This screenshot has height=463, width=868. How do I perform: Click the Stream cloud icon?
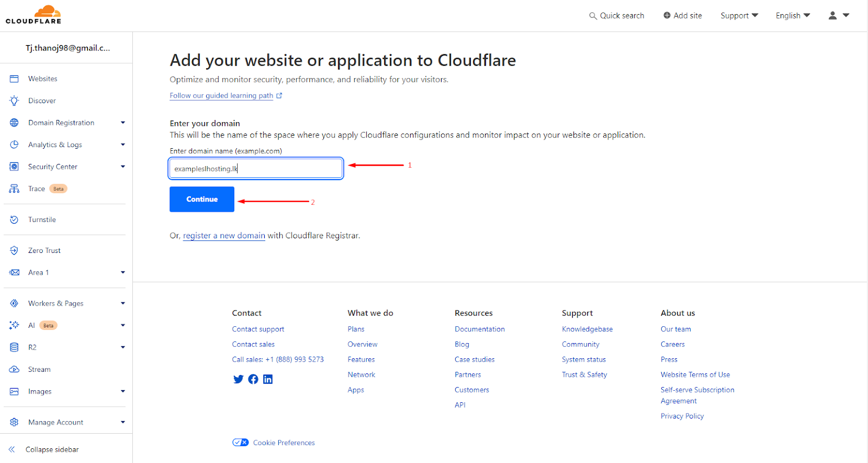[x=14, y=369]
